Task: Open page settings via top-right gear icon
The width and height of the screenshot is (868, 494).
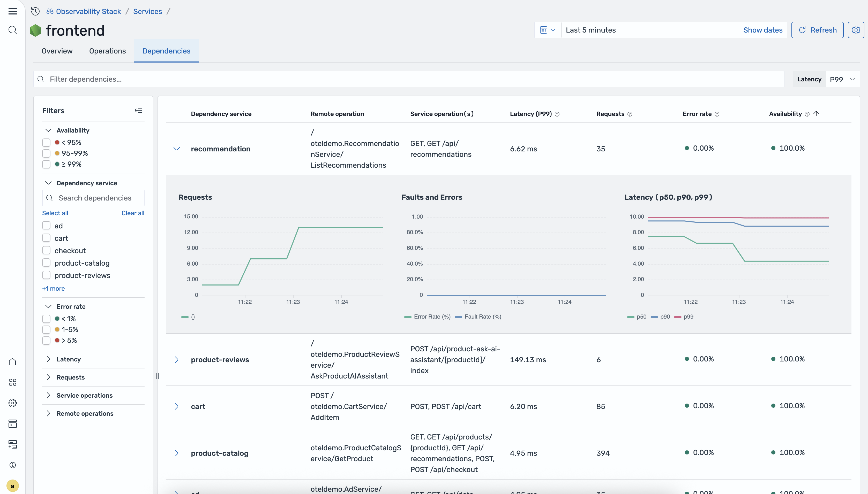Action: pyautogui.click(x=856, y=30)
